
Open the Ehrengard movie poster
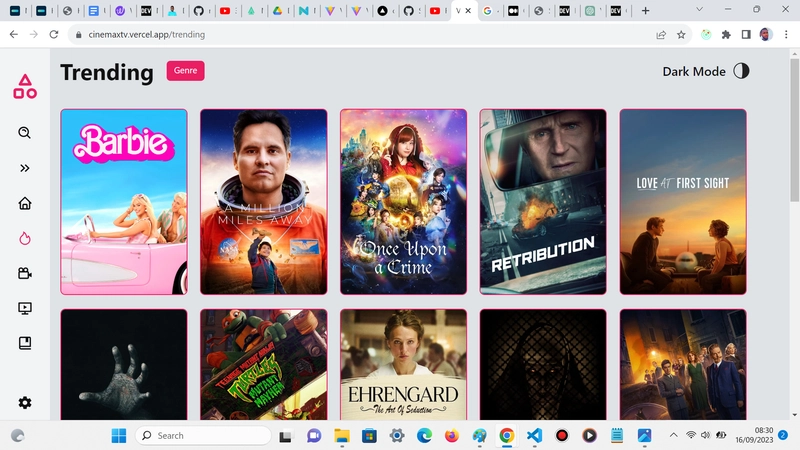404,364
